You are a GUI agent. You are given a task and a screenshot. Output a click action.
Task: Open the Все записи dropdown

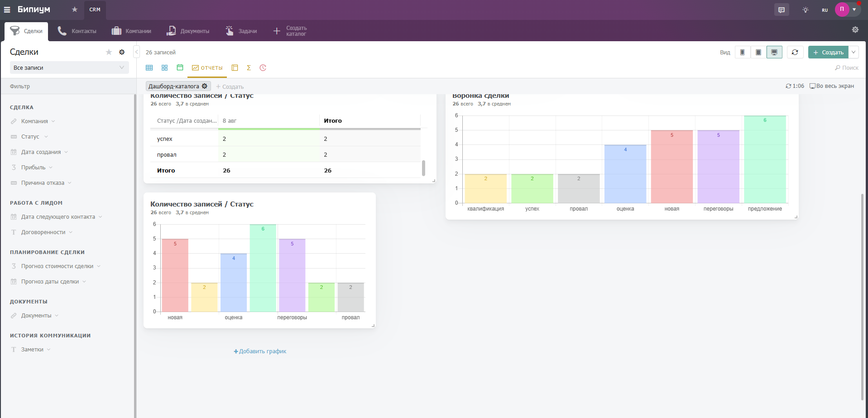coord(69,68)
